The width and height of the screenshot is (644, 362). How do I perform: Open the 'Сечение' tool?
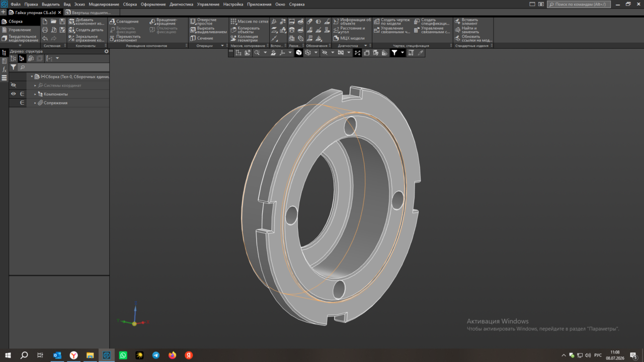click(202, 38)
